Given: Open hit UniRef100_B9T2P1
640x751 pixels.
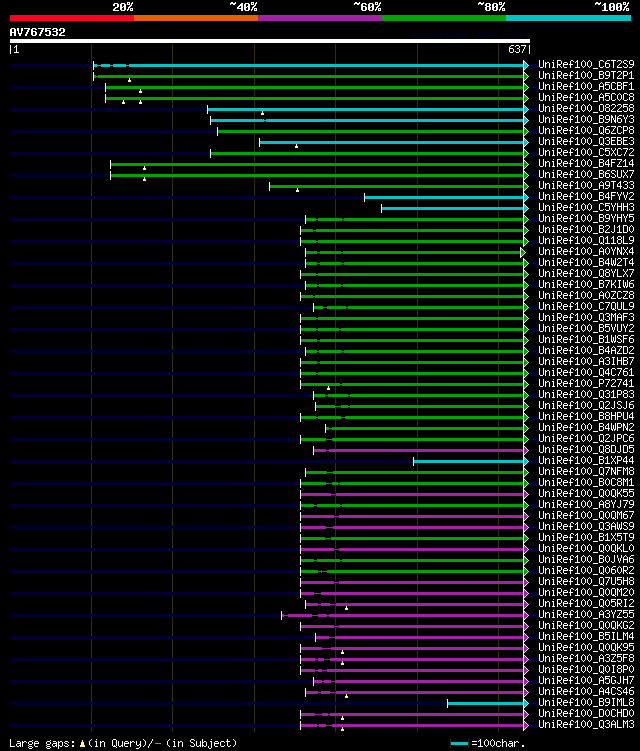Looking at the screenshot, I should [x=586, y=75].
